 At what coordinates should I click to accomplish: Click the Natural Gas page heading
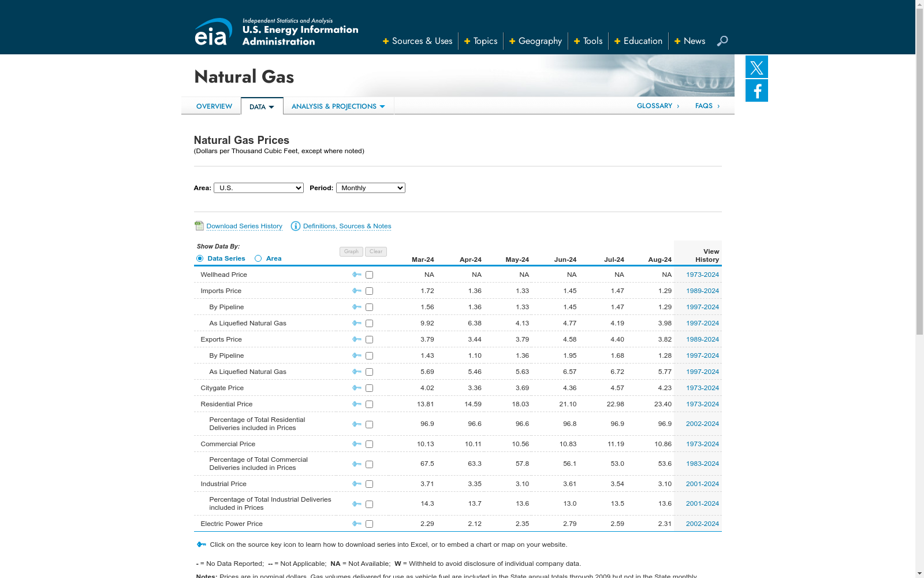(x=244, y=77)
